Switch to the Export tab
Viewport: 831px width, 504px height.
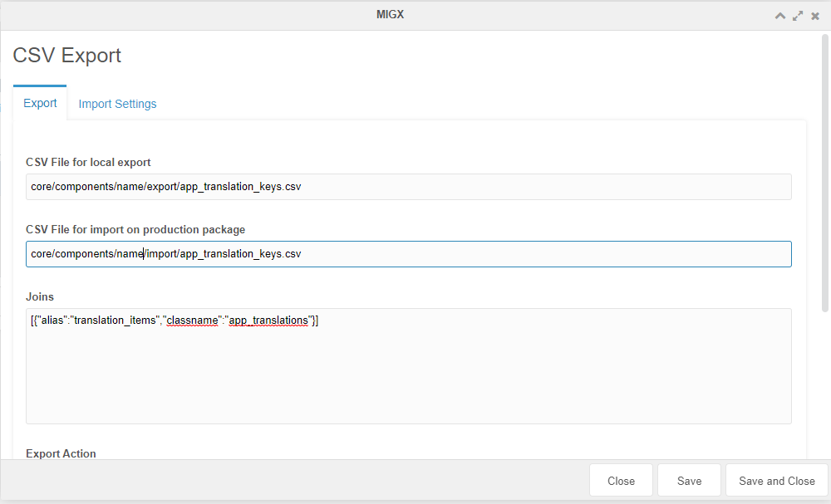pyautogui.click(x=40, y=103)
